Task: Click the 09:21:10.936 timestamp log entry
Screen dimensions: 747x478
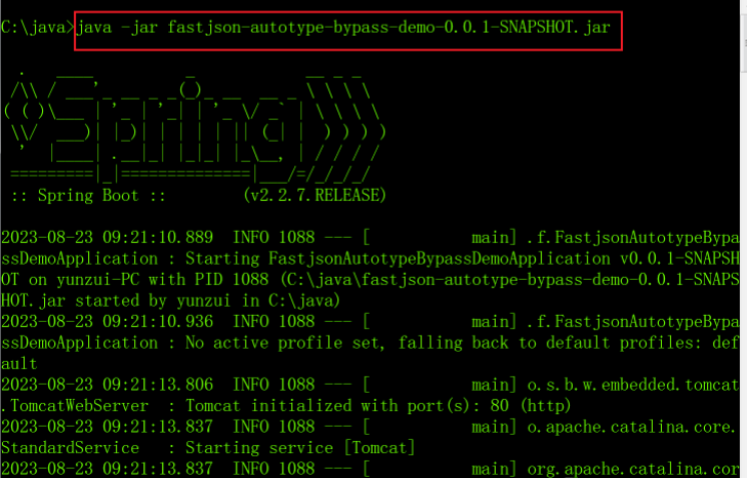Action: 107,322
